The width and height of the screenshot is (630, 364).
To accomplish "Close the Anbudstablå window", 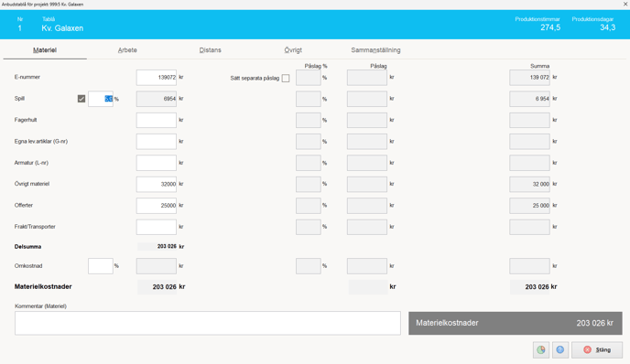I will tap(625, 4).
